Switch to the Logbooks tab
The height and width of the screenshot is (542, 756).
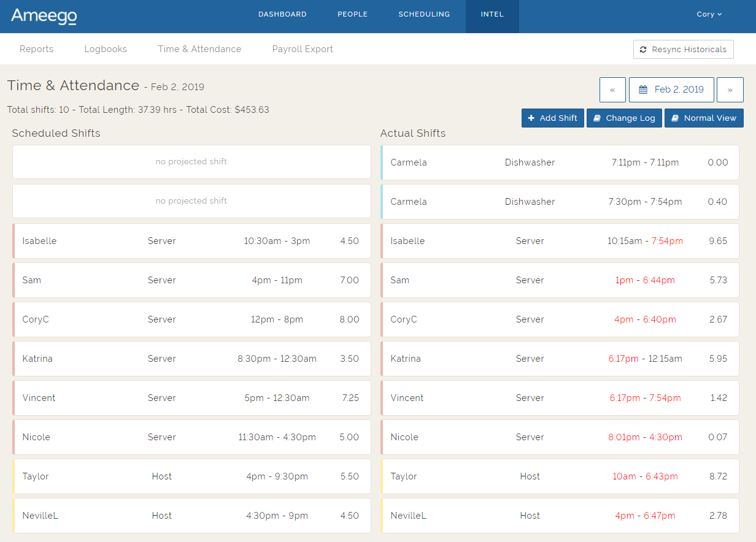pos(106,49)
